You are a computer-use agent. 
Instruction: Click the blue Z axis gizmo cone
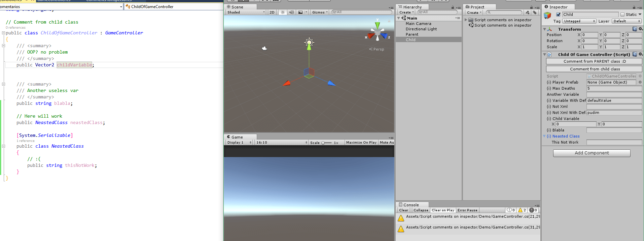pos(384,36)
